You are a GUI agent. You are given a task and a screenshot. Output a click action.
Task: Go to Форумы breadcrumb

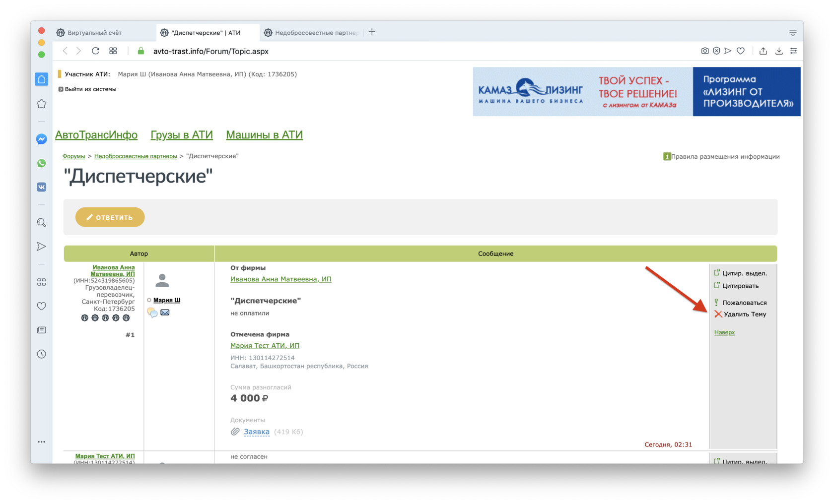(73, 156)
